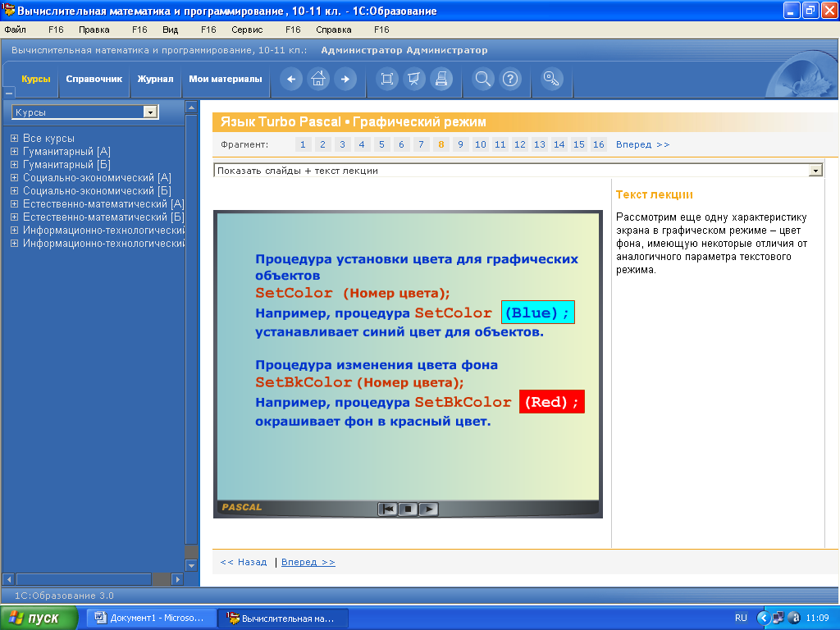This screenshot has height=630, width=840.
Task: Expand the Гуманитарный [Б] node
Action: [15, 164]
